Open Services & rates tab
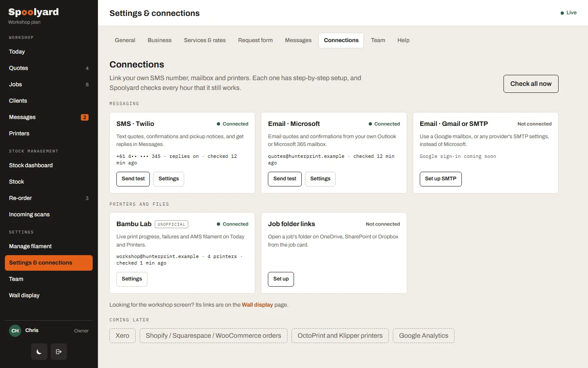 click(x=205, y=40)
